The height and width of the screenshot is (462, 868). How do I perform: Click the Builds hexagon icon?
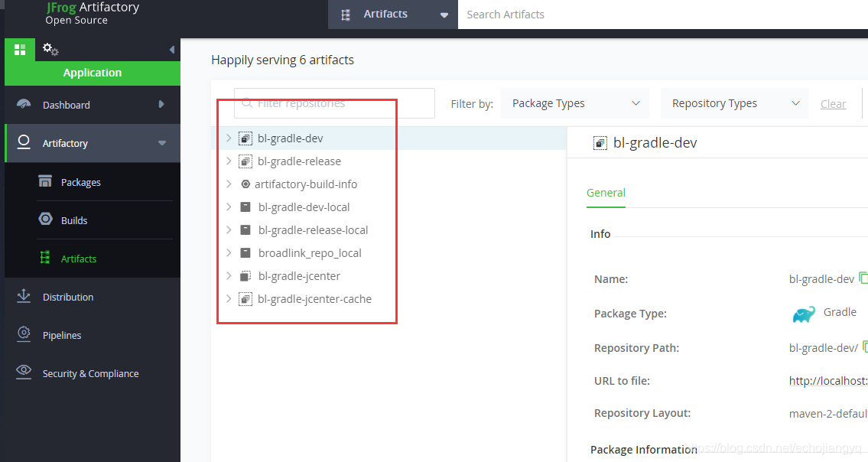45,220
